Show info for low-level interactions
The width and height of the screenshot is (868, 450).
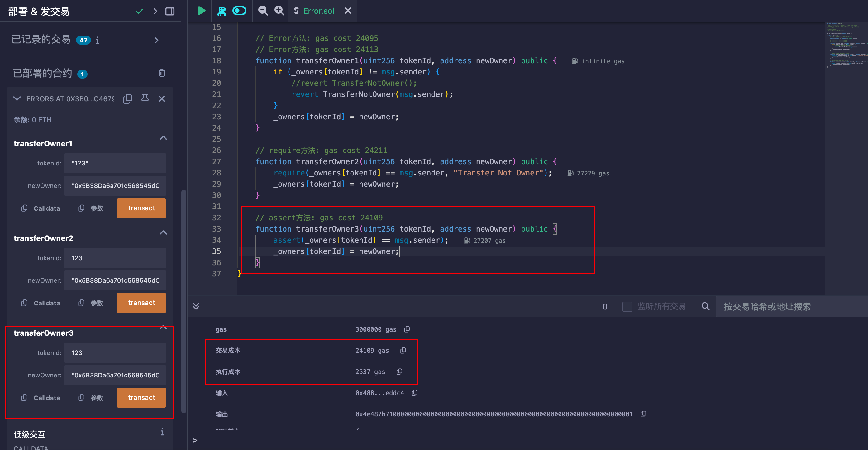[162, 432]
